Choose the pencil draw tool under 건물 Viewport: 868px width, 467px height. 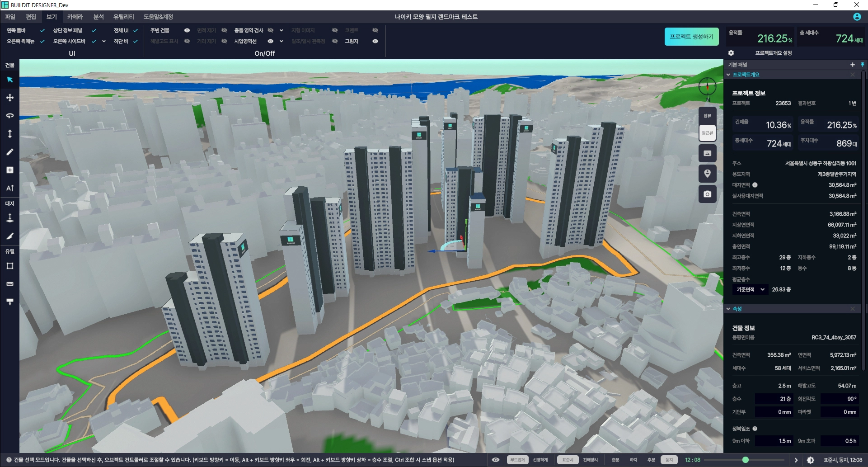pos(9,152)
